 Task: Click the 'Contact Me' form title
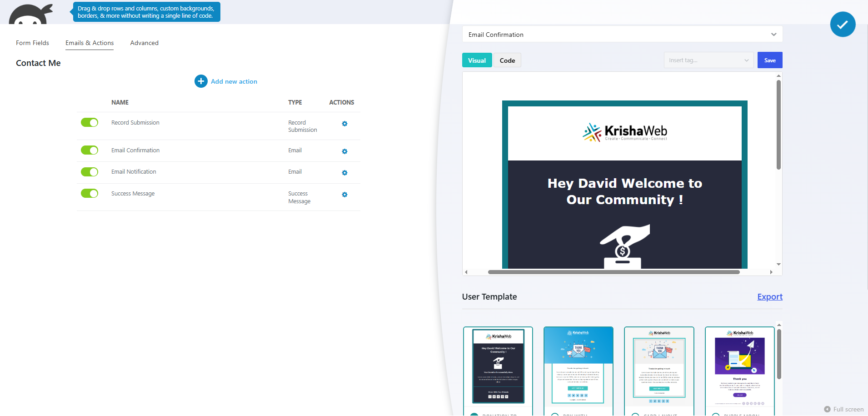[x=38, y=63]
